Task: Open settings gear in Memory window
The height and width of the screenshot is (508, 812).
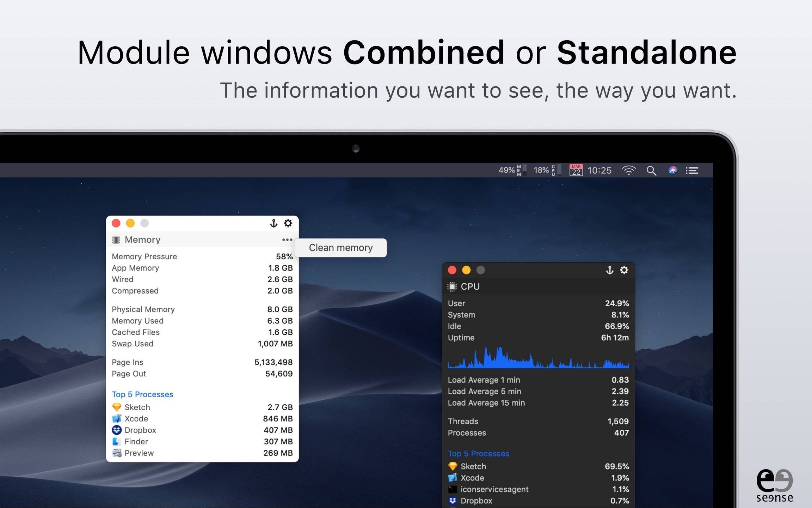Action: pos(288,223)
